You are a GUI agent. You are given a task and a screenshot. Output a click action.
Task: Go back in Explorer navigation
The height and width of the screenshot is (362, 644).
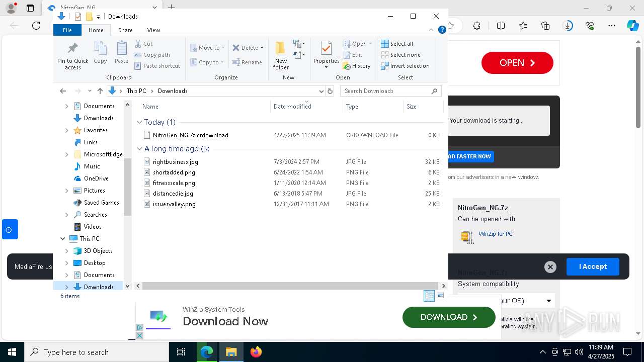(63, 91)
